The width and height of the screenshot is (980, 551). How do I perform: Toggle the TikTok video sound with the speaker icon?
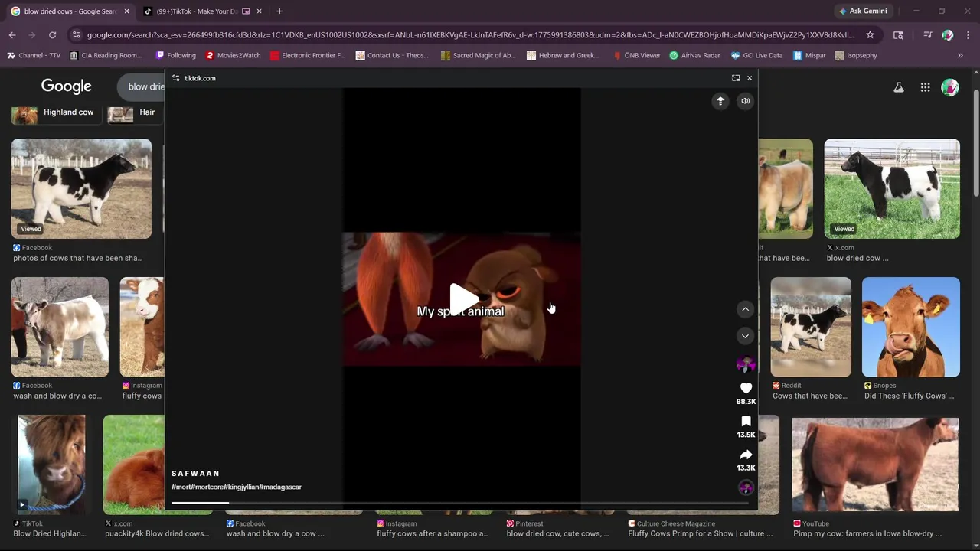tap(745, 101)
